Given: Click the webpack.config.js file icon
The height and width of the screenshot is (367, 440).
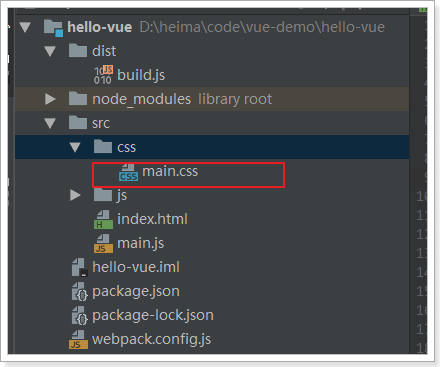Looking at the screenshot, I should (79, 339).
